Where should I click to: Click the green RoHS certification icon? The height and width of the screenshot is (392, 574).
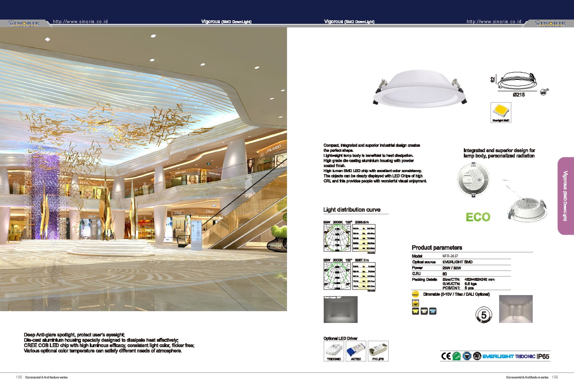click(457, 356)
